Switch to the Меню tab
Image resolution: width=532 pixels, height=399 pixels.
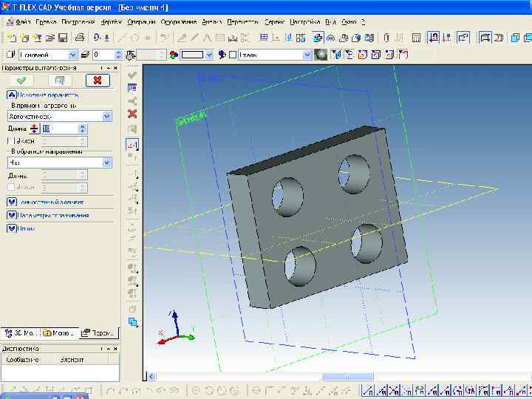click(59, 333)
